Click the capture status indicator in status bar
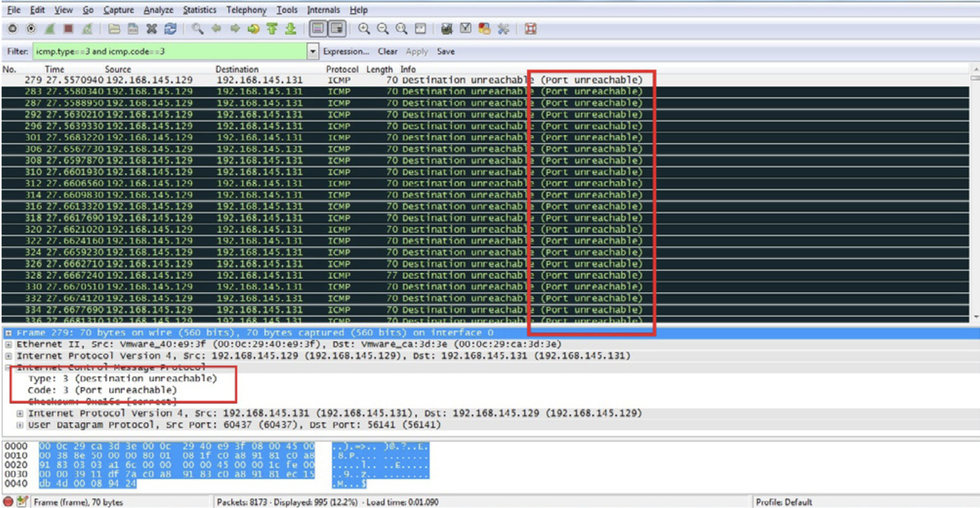Screen dimensions: 980x508 tap(8, 502)
